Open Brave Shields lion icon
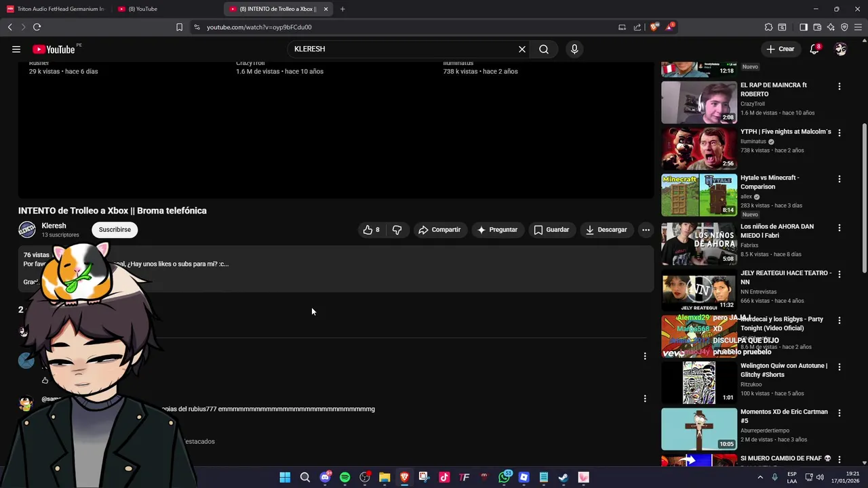The width and height of the screenshot is (868, 488). click(654, 27)
